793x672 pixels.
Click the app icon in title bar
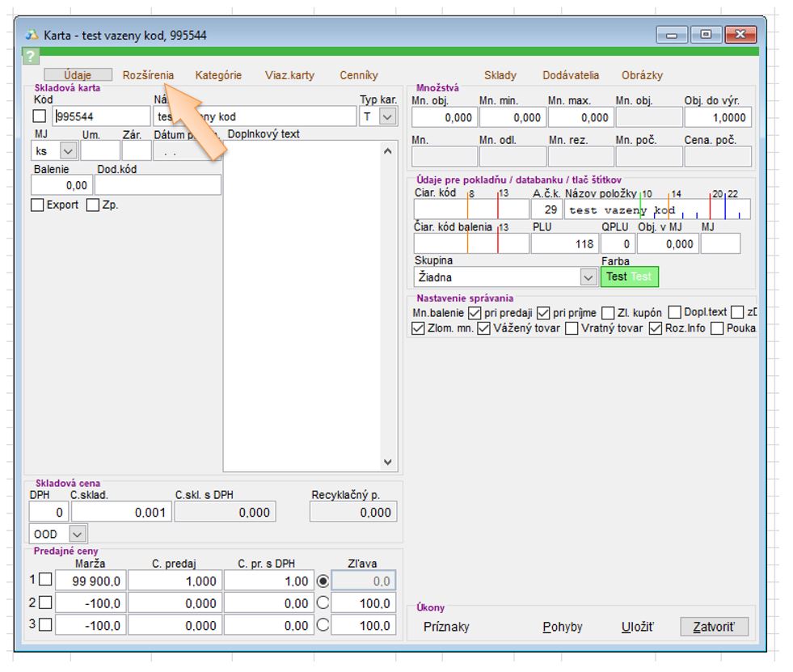(x=32, y=35)
